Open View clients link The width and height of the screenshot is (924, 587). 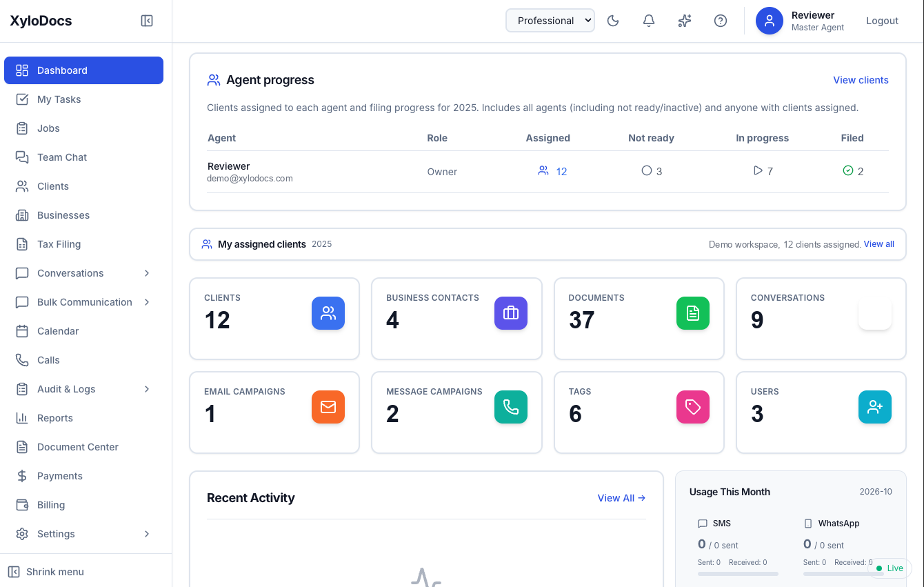tap(861, 80)
